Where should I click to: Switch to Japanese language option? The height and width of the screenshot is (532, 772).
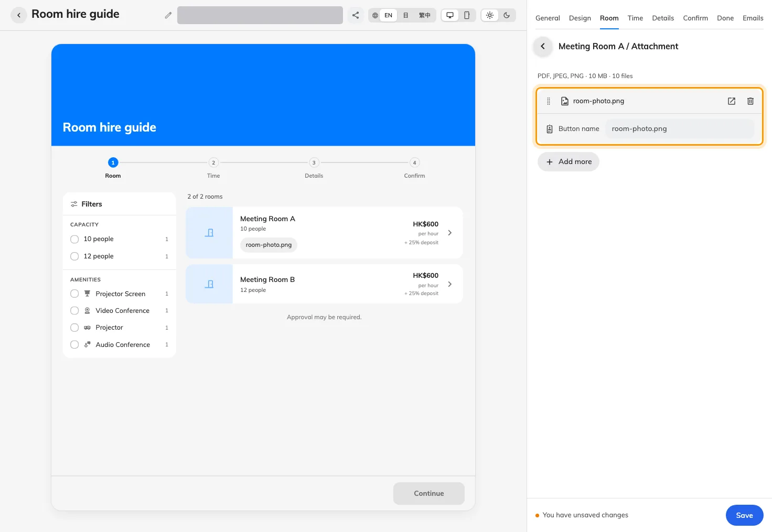405,15
